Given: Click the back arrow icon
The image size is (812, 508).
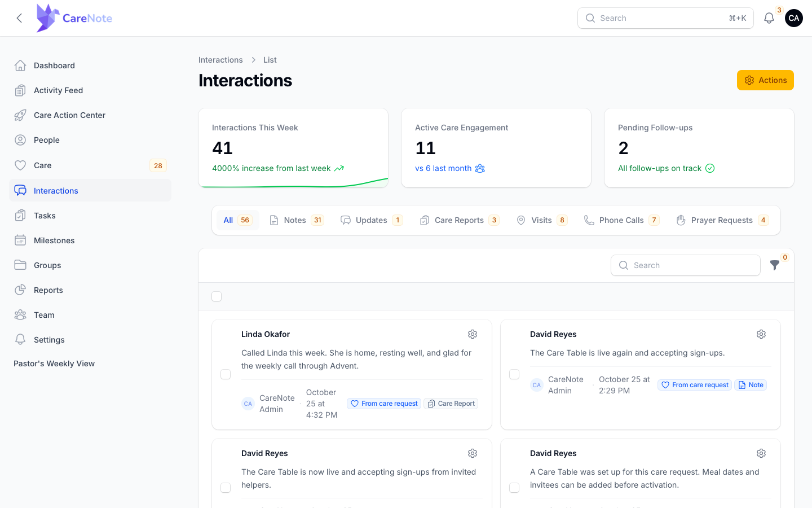Looking at the screenshot, I should 19,18.
